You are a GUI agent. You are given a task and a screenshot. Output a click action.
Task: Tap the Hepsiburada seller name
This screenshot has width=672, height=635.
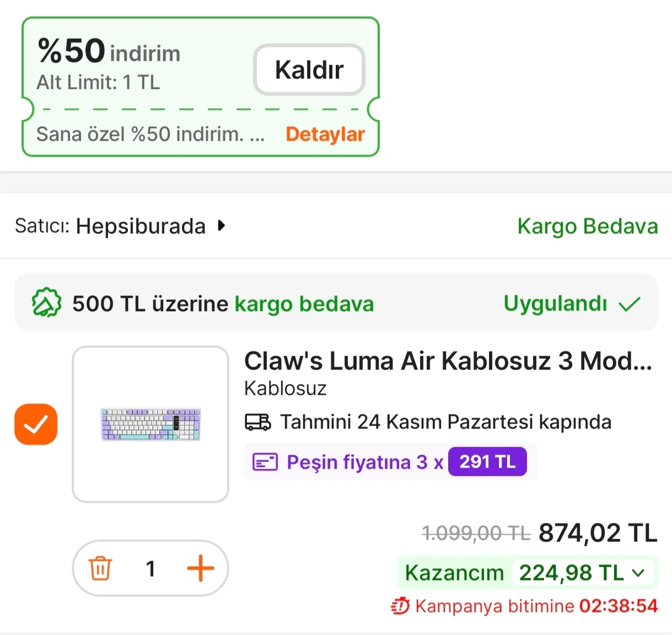[x=141, y=226]
